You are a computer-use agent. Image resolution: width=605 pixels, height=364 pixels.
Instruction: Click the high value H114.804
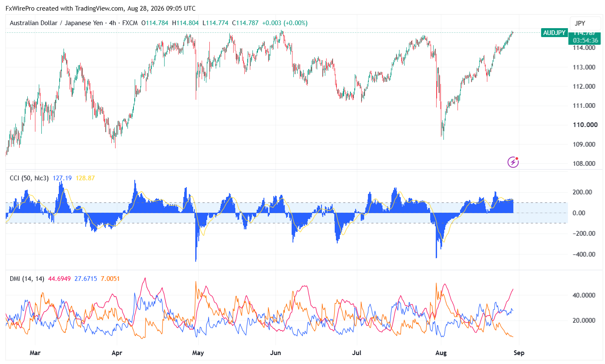185,23
